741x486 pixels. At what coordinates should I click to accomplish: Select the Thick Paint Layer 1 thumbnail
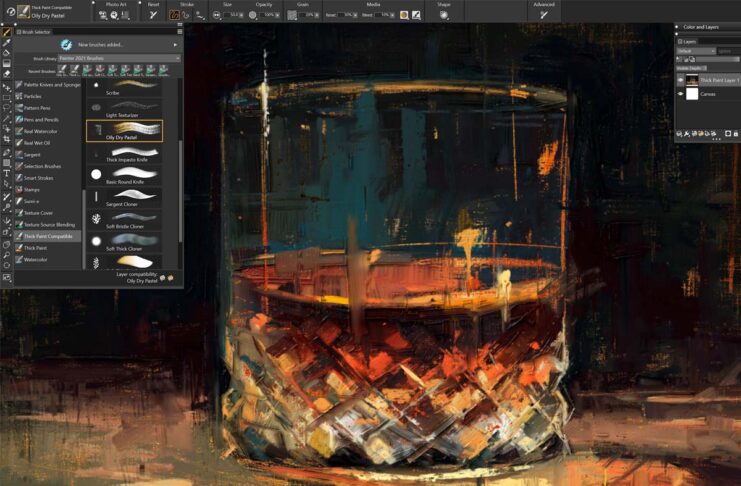click(692, 80)
